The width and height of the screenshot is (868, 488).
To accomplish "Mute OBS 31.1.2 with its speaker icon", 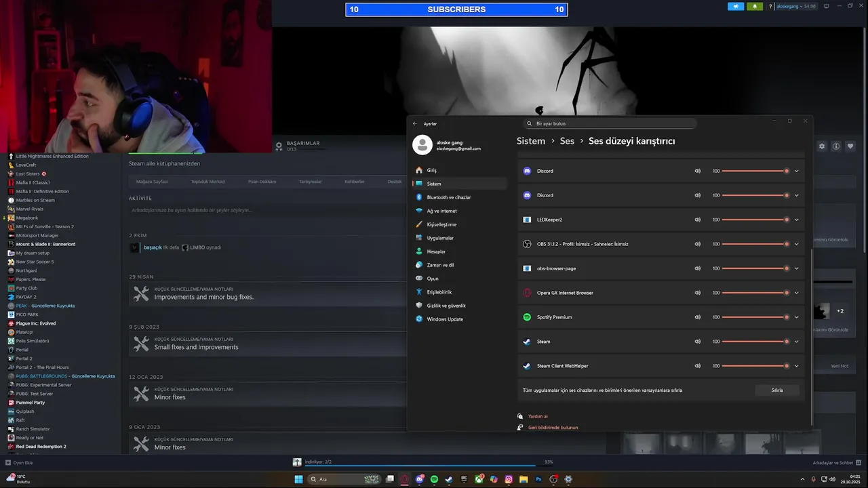I will pyautogui.click(x=697, y=244).
